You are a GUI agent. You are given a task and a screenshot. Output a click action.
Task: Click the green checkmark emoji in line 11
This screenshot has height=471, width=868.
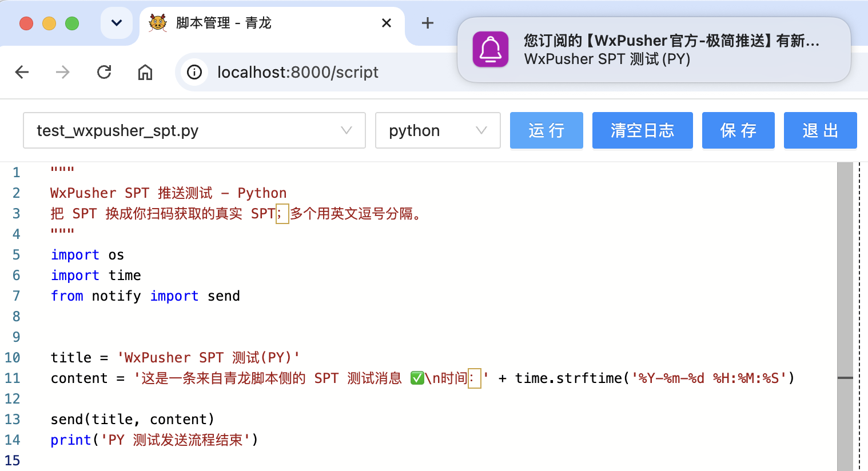coord(417,378)
